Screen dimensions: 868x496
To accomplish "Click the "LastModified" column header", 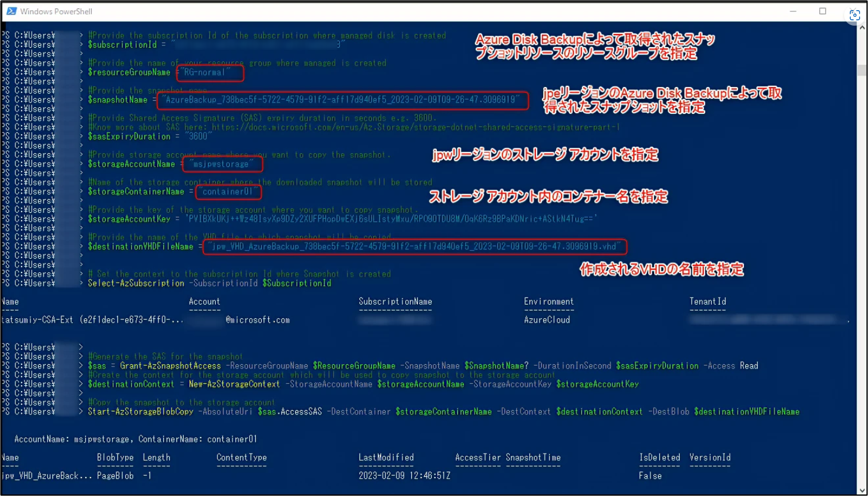I will point(386,457).
